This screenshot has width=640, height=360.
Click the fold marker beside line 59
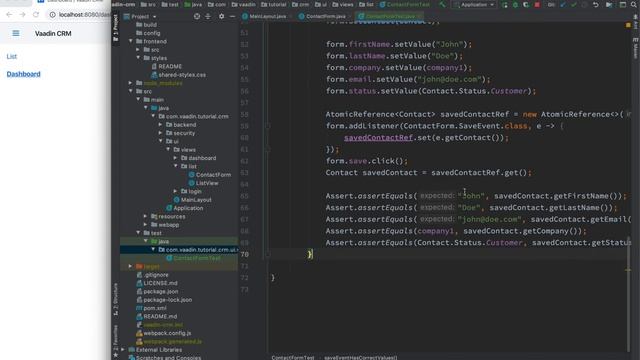(x=268, y=126)
